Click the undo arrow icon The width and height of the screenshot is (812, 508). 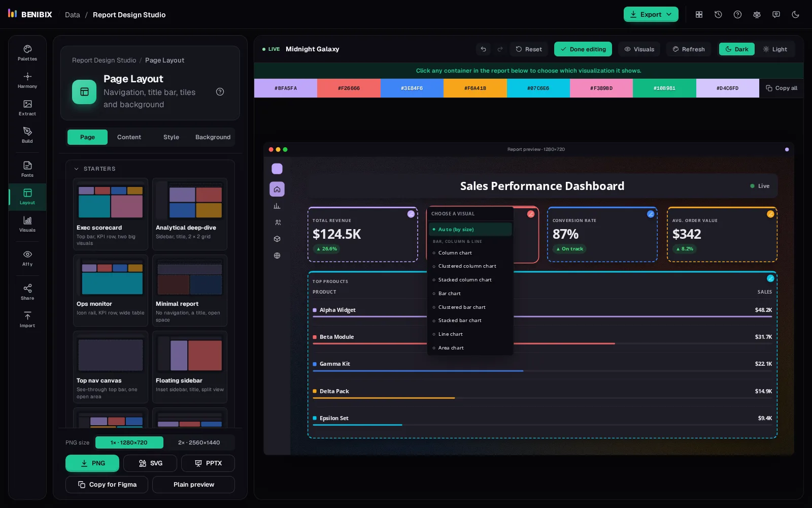[483, 49]
